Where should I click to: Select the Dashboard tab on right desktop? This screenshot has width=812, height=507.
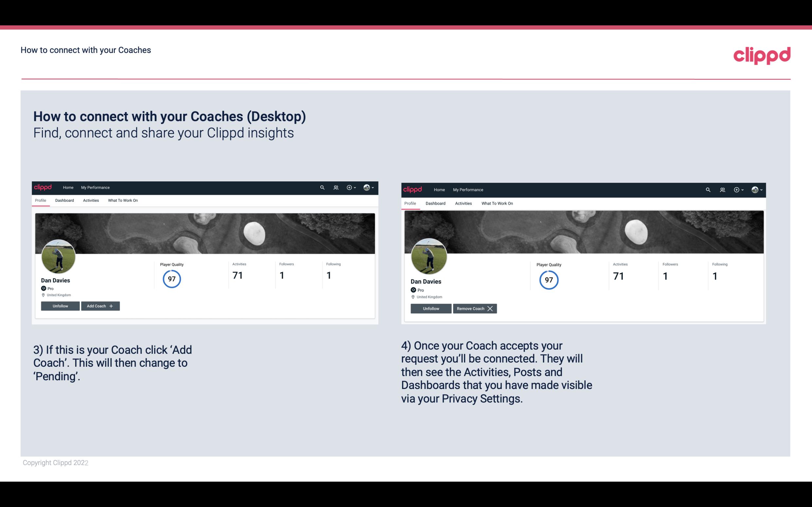435,203
